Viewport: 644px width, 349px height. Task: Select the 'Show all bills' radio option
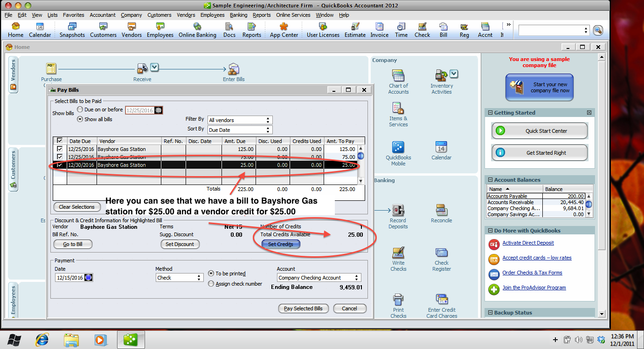coord(80,119)
